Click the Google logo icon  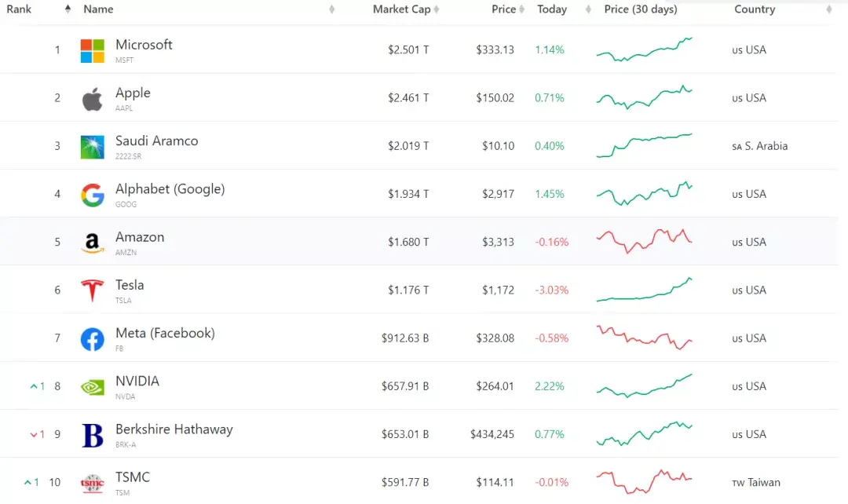coord(92,195)
